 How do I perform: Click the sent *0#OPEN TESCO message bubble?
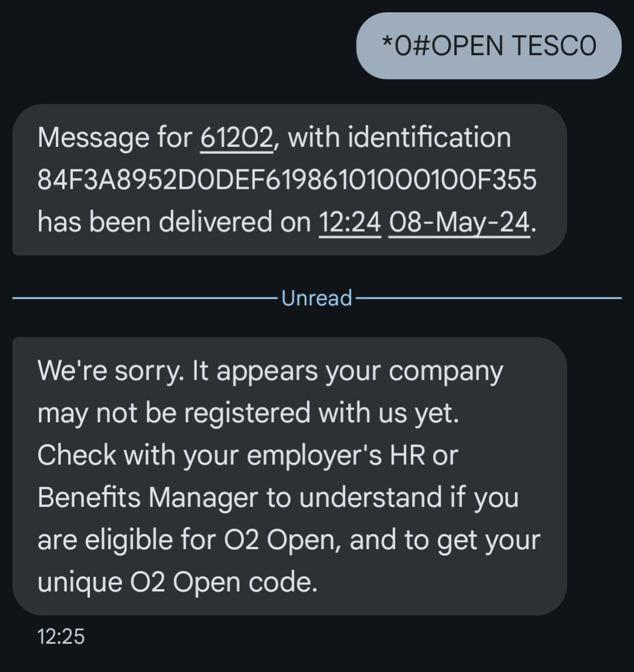pyautogui.click(x=489, y=45)
